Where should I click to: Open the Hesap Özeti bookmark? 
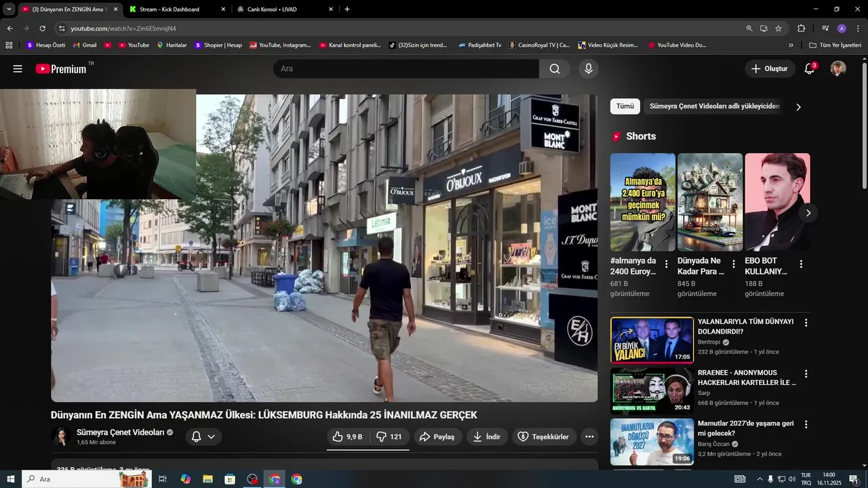coord(45,45)
